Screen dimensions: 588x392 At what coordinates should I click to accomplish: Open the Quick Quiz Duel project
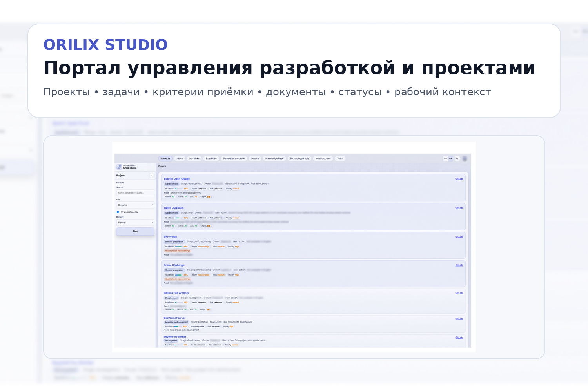click(x=174, y=208)
